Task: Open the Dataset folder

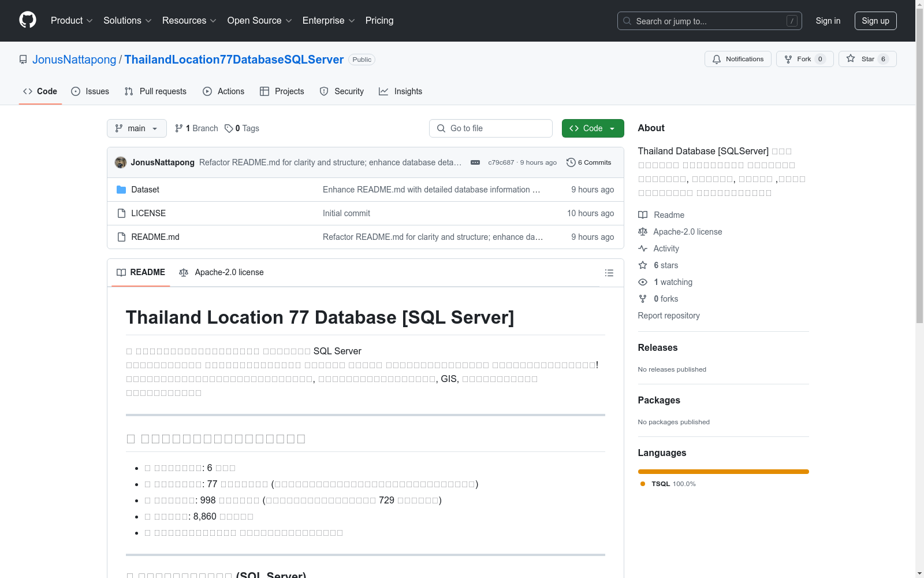Action: (x=145, y=190)
